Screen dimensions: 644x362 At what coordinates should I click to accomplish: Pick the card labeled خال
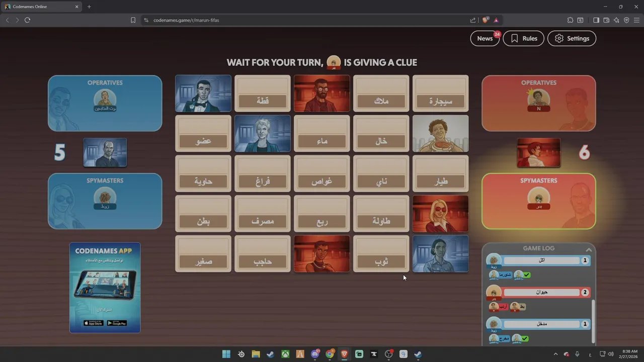point(381,133)
